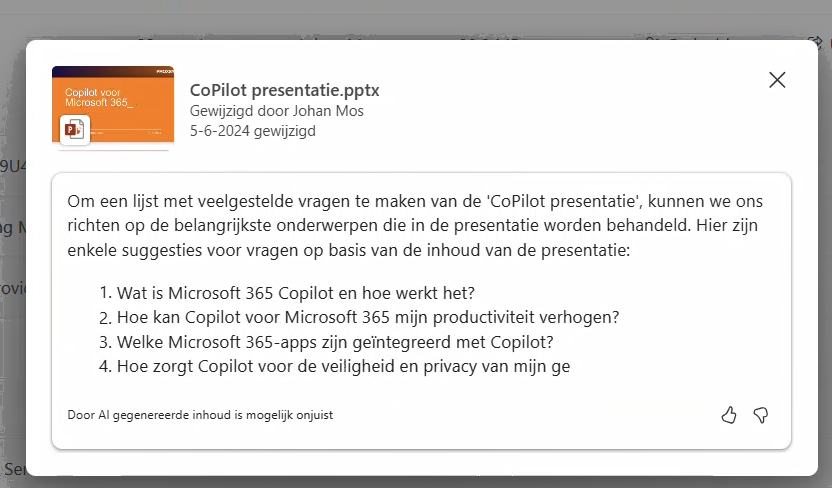This screenshot has height=488, width=832.
Task: Click the partially hidden 9U4 text at left edge
Action: click(x=13, y=167)
